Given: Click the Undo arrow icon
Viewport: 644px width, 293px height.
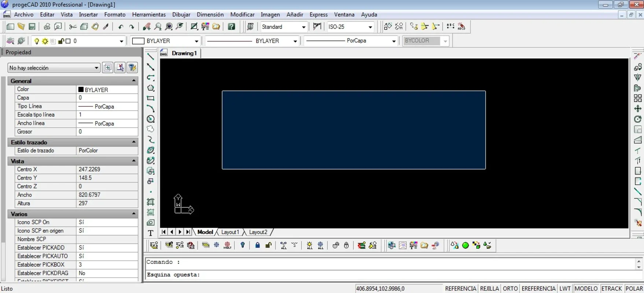Looking at the screenshot, I should coord(121,27).
